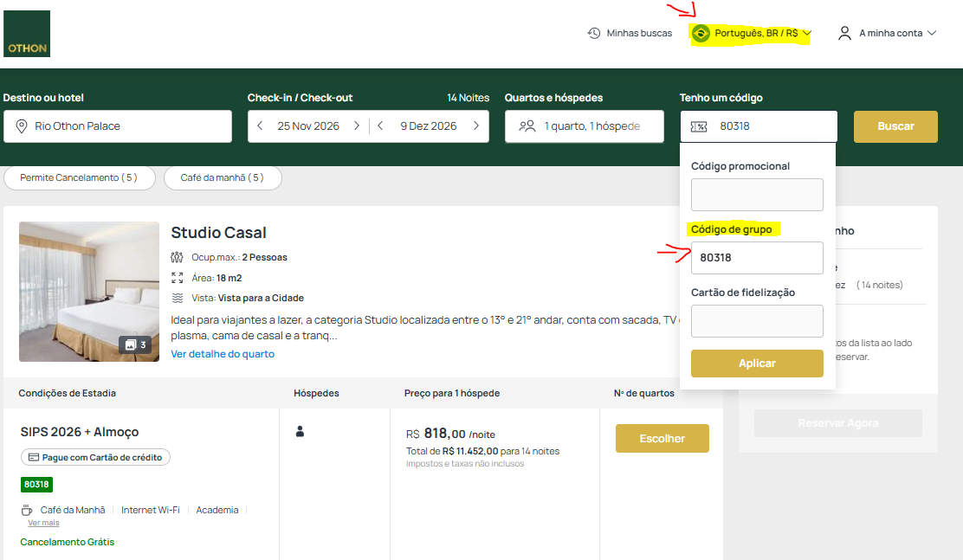The image size is (963, 560).
Task: Click next arrow for check-out date
Action: click(475, 126)
